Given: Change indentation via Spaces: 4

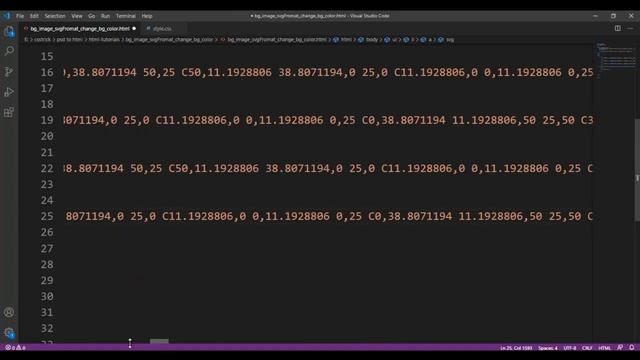Looking at the screenshot, I should [x=547, y=348].
